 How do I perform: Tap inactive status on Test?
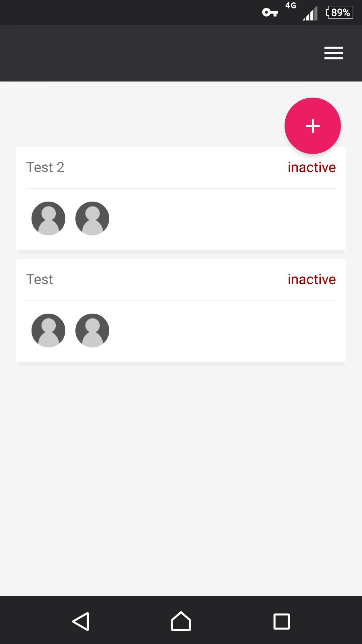pyautogui.click(x=312, y=279)
